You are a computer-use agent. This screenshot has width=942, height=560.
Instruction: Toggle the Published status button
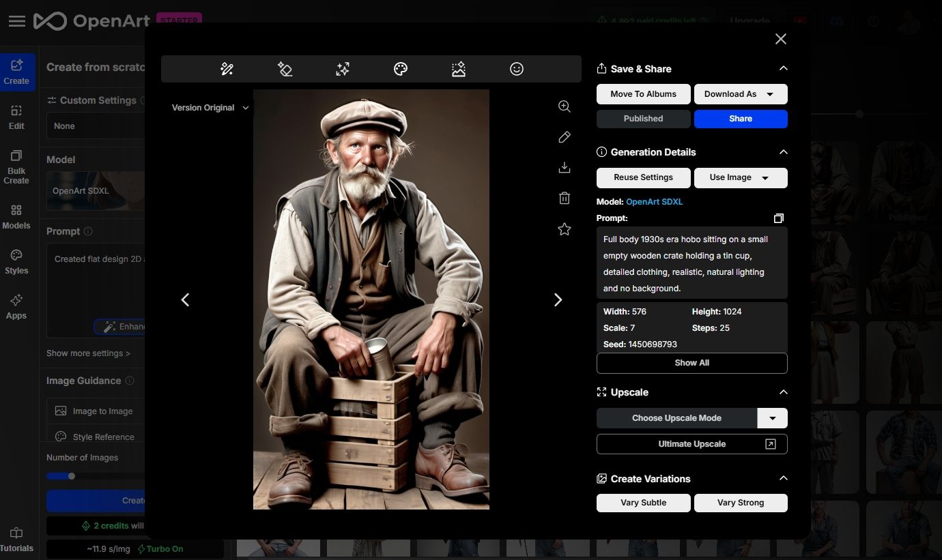pyautogui.click(x=643, y=119)
